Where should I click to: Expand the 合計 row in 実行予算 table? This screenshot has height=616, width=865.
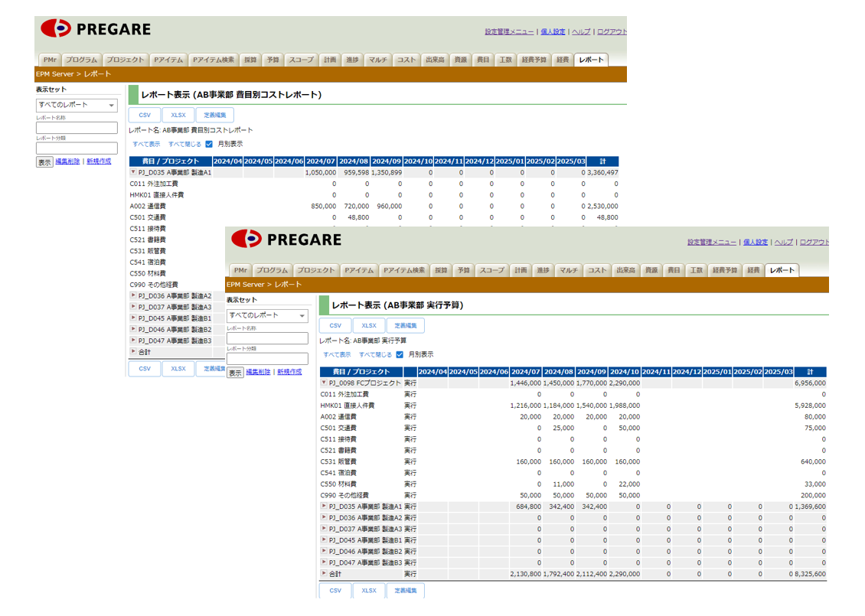point(324,574)
